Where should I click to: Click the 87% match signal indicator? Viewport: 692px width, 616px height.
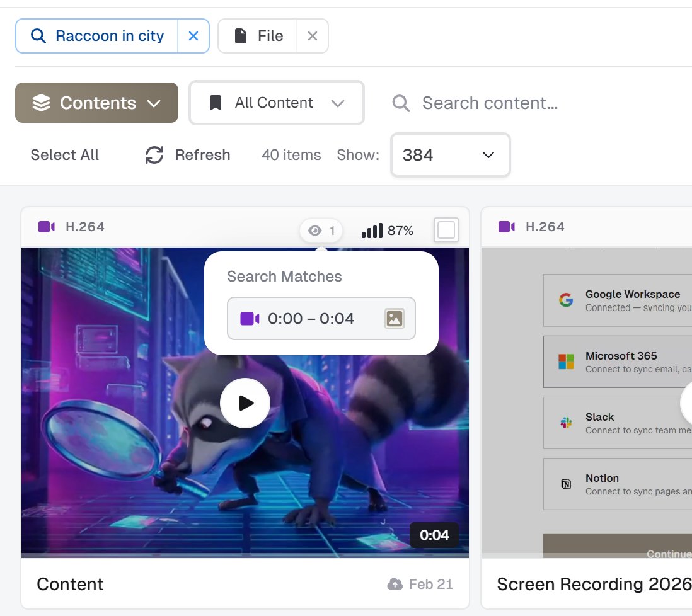point(387,230)
